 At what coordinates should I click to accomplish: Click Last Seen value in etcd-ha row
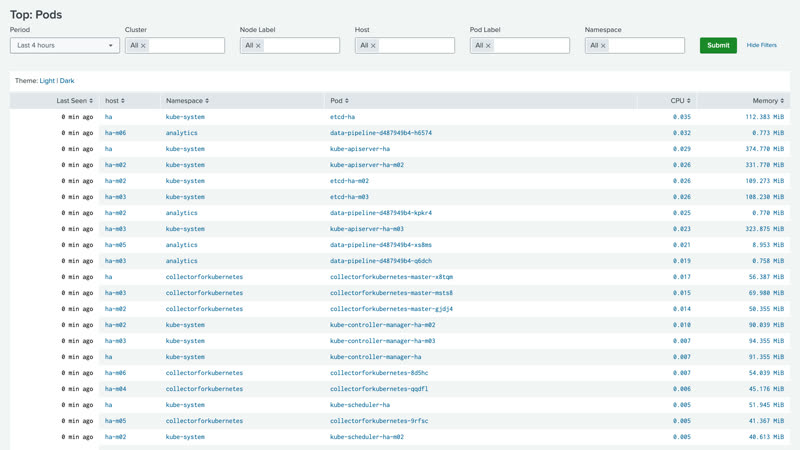coord(77,117)
